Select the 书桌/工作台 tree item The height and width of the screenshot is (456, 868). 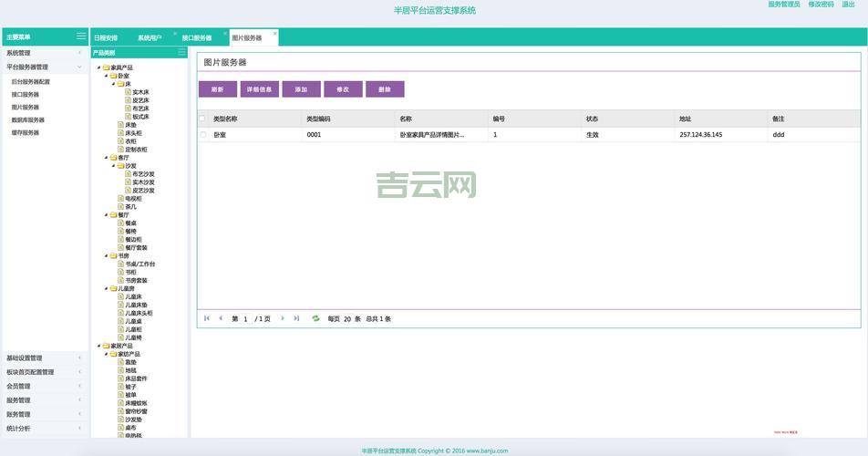point(140,264)
